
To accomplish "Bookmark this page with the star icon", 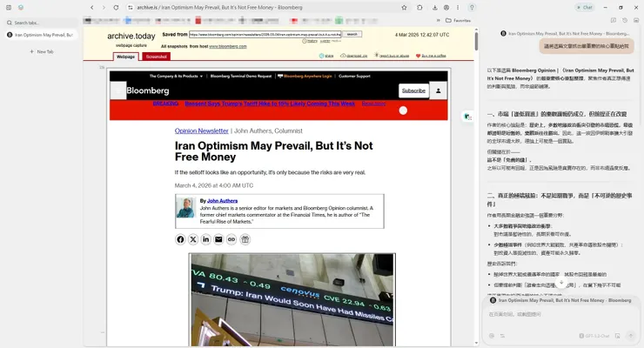I will [x=404, y=7].
